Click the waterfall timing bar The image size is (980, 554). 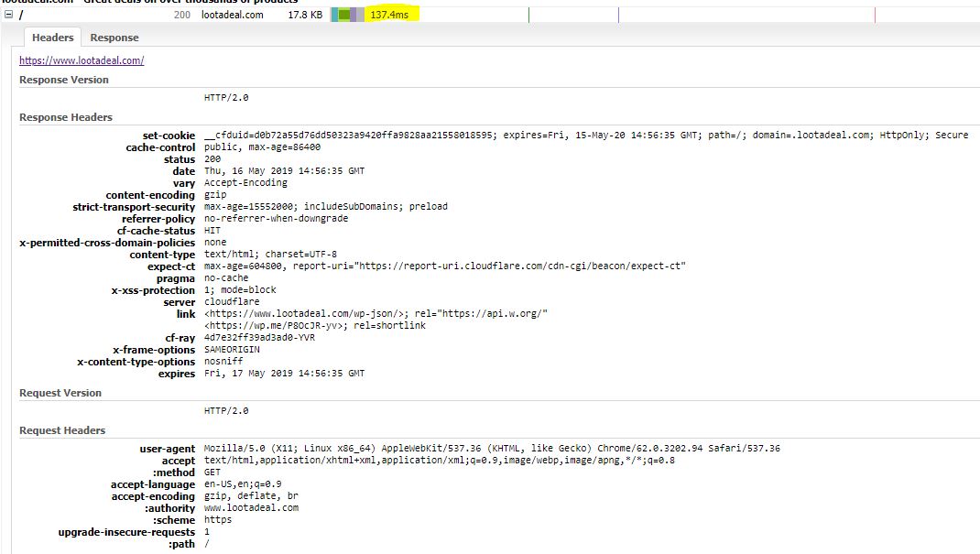click(347, 15)
